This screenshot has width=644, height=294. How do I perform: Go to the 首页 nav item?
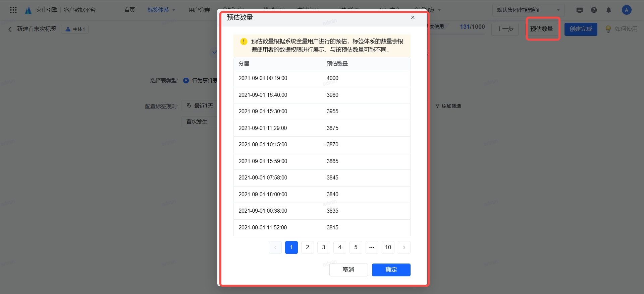coord(129,10)
